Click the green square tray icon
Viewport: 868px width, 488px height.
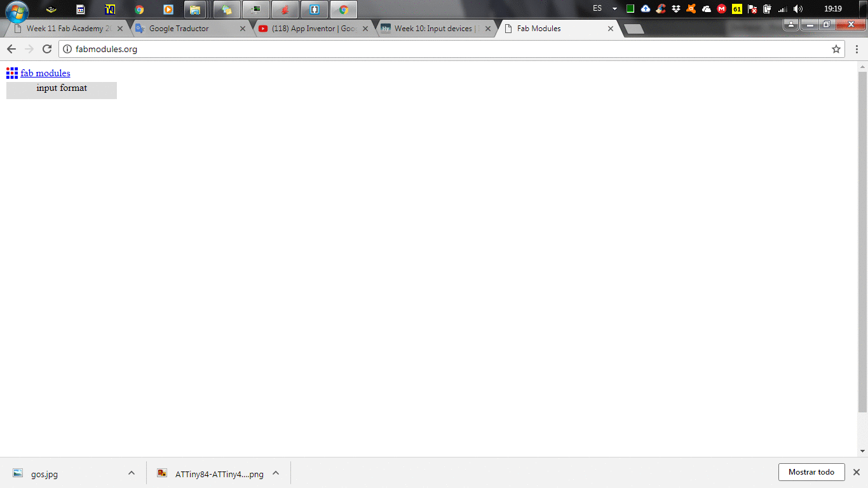(x=630, y=9)
